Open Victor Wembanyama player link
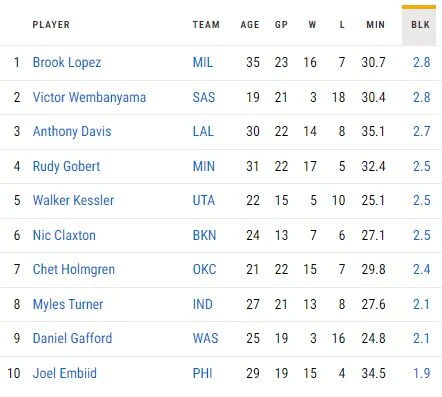The height and width of the screenshot is (397, 442). [89, 97]
